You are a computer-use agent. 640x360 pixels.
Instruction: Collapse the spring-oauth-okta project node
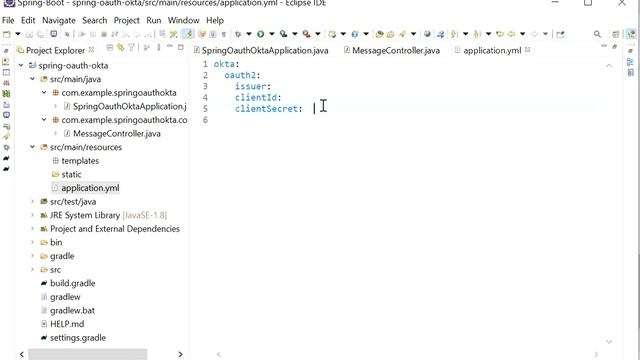21,65
